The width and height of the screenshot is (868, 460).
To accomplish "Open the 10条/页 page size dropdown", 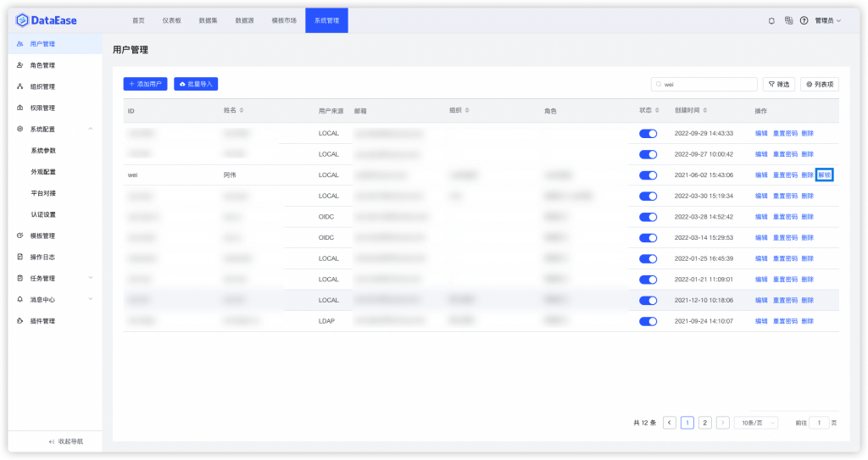I will 756,423.
